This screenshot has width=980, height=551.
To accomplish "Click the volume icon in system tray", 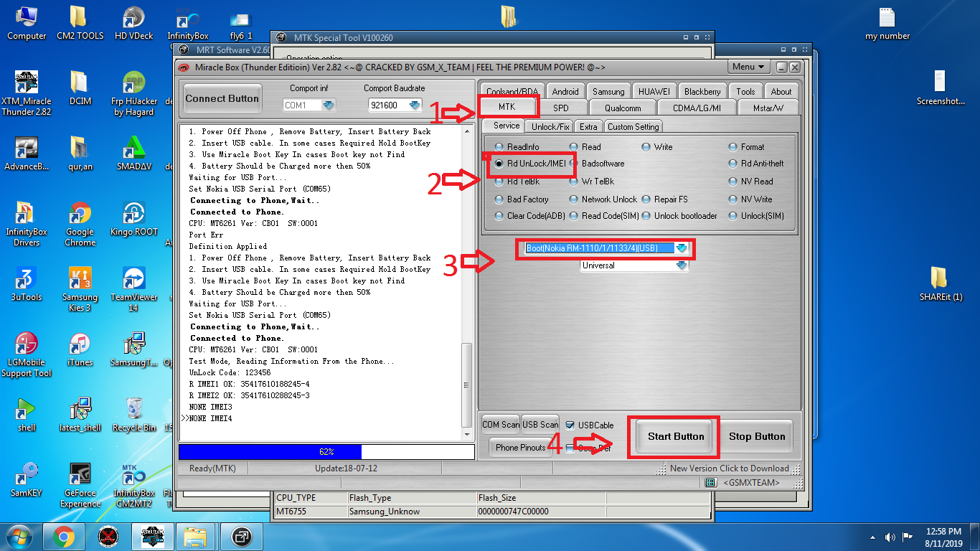I will tap(890, 536).
